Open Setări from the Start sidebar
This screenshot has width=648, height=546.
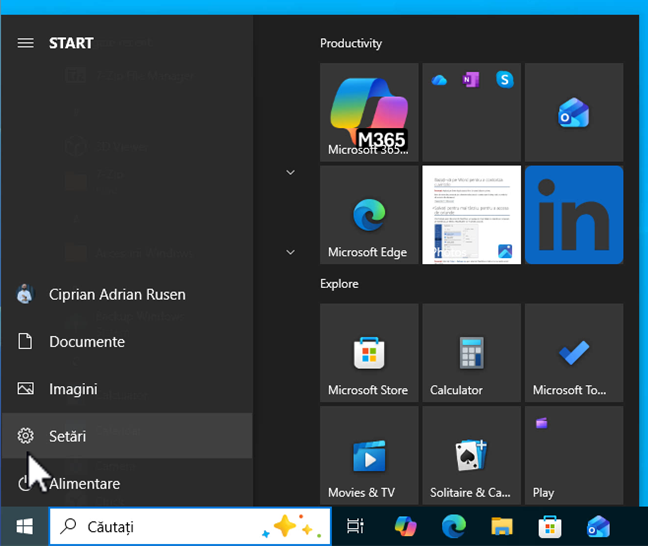point(68,436)
